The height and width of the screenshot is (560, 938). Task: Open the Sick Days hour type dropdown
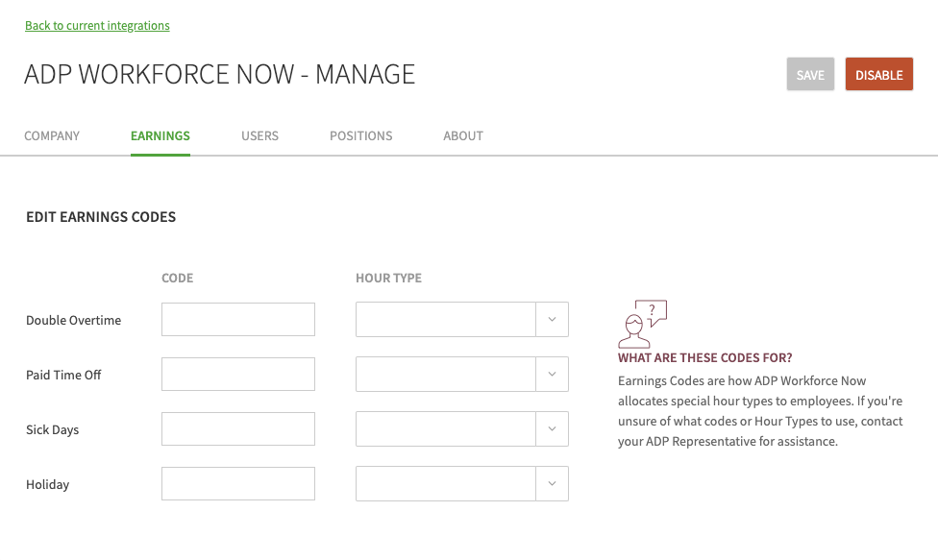(462, 428)
